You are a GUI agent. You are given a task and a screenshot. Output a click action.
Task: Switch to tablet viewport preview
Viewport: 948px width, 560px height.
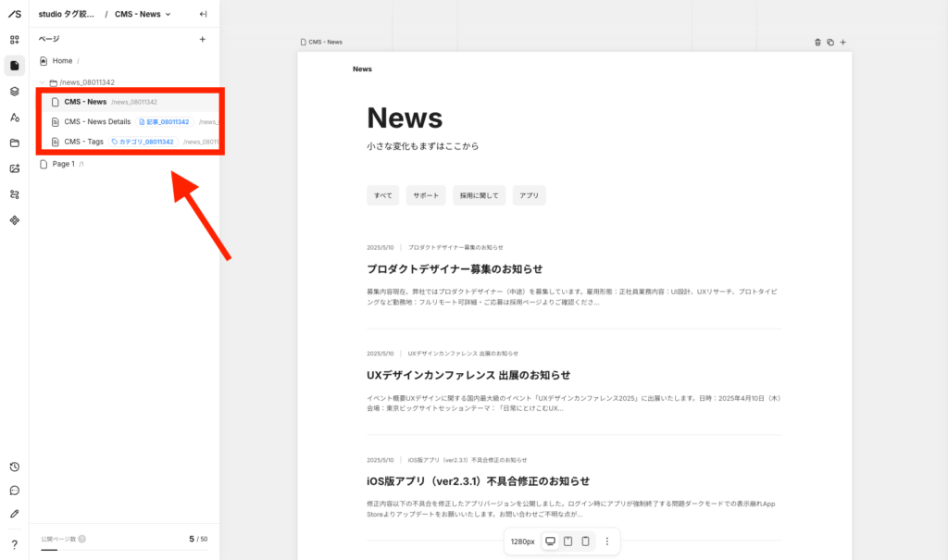(x=568, y=541)
